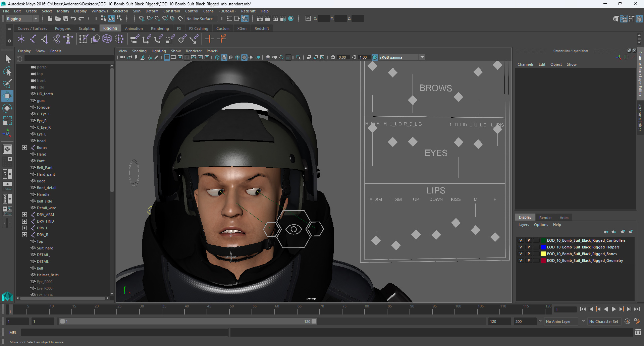This screenshot has width=644, height=346.
Task: Expand the DRV_L node
Action: point(24,228)
